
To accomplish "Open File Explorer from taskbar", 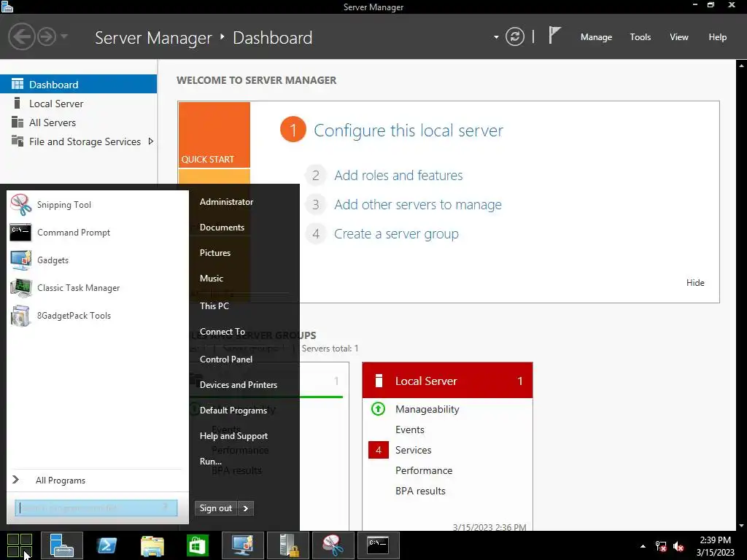I will point(152,545).
